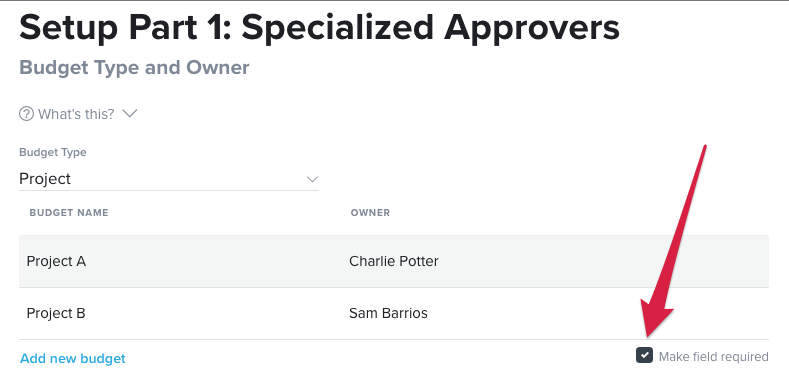Click the Add new budget link
The height and width of the screenshot is (382, 789).
73,358
